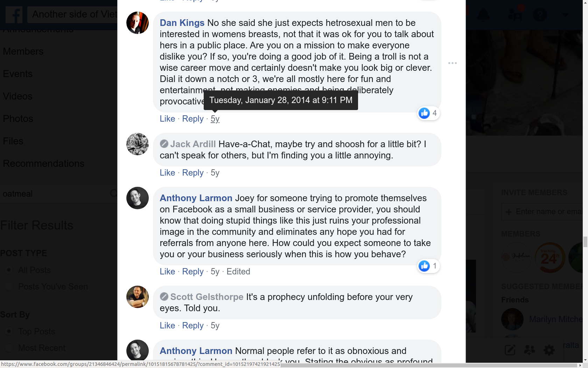Viewport: 588px width, 368px height.
Task: Select Members in the group sidebar
Action: point(23,51)
